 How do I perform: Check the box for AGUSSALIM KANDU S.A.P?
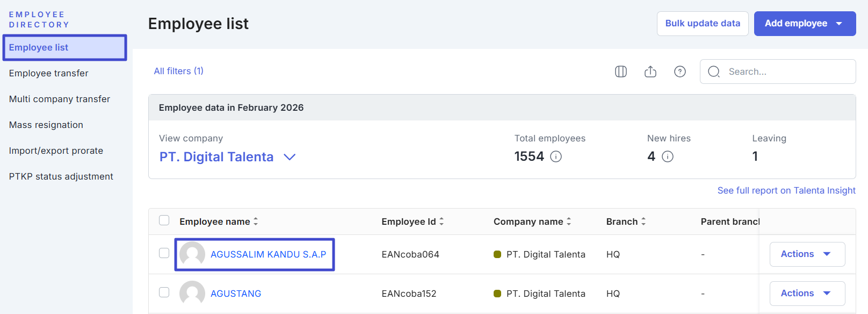(x=164, y=253)
